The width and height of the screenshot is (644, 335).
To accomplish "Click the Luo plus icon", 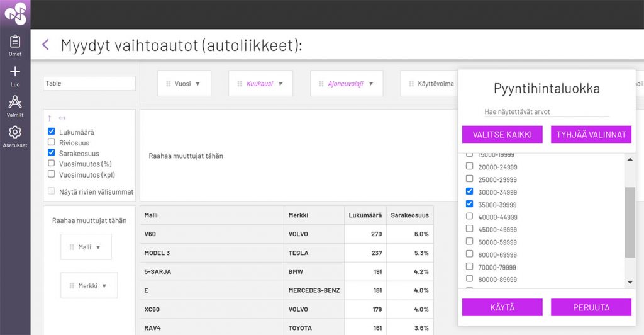I will point(15,72).
